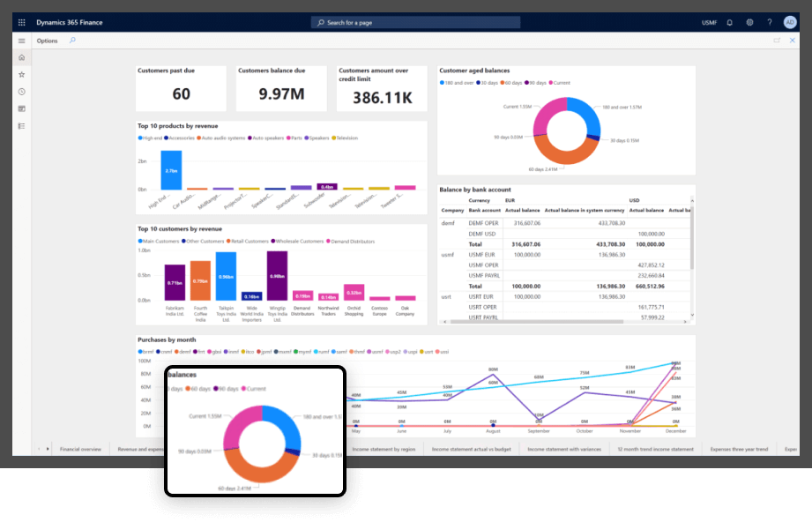Open Favorites star in the sidebar
Viewport: 812px width, 522px height.
point(22,75)
